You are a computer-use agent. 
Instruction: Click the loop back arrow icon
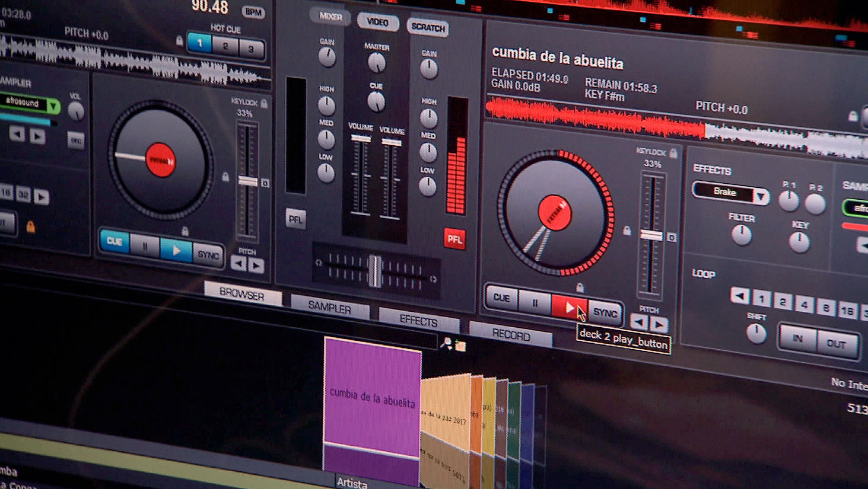coord(740,295)
